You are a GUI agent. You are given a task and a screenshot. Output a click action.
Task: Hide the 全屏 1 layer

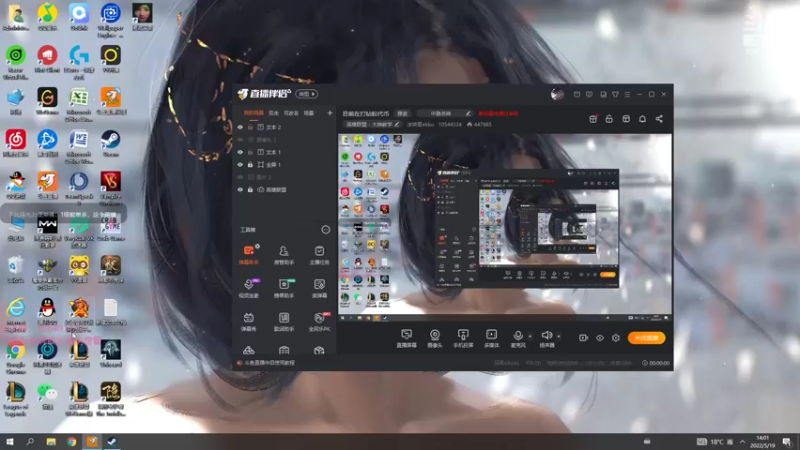click(240, 165)
